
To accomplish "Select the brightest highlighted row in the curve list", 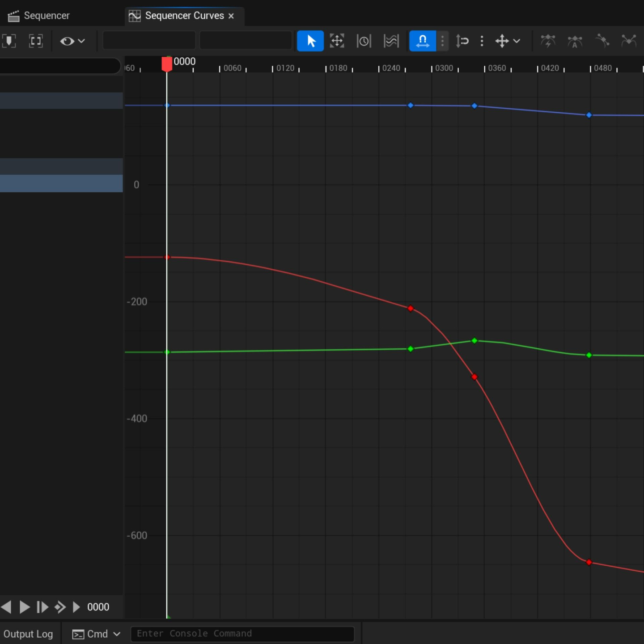I will [x=61, y=183].
